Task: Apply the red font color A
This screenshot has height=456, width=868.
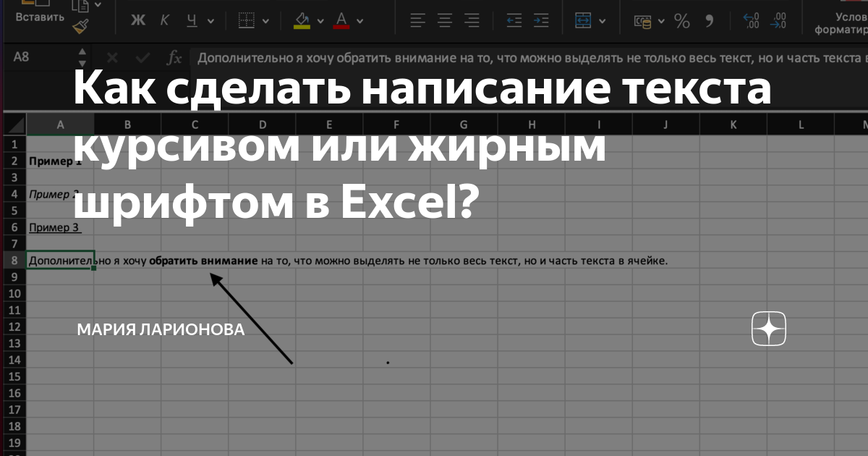Action: pos(341,20)
